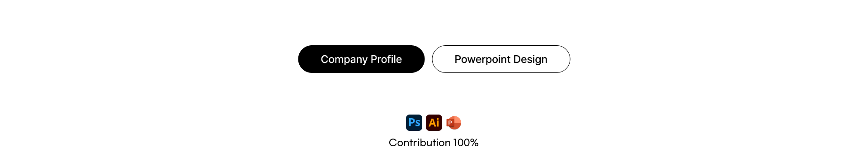Choose the blue Ps software badge

(414, 123)
